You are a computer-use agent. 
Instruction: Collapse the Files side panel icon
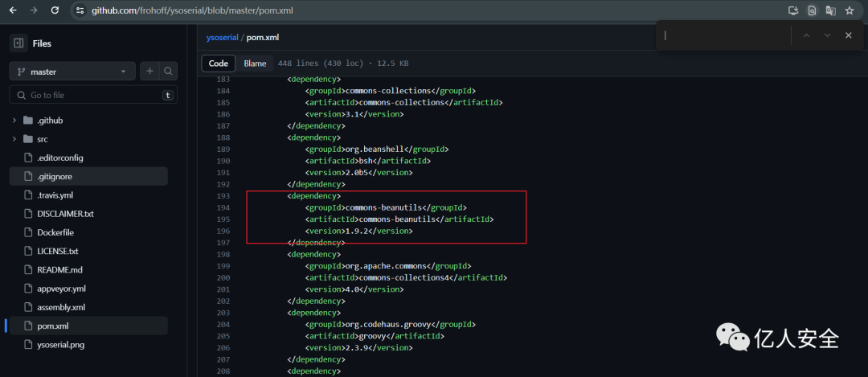[x=18, y=43]
